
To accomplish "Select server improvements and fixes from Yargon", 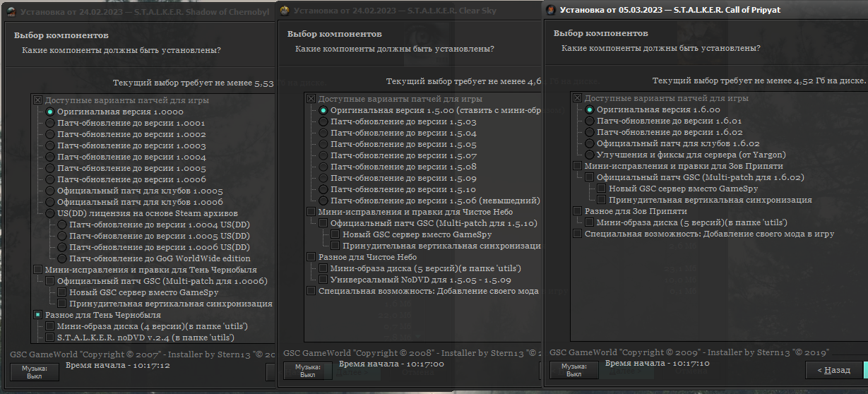I will (590, 155).
